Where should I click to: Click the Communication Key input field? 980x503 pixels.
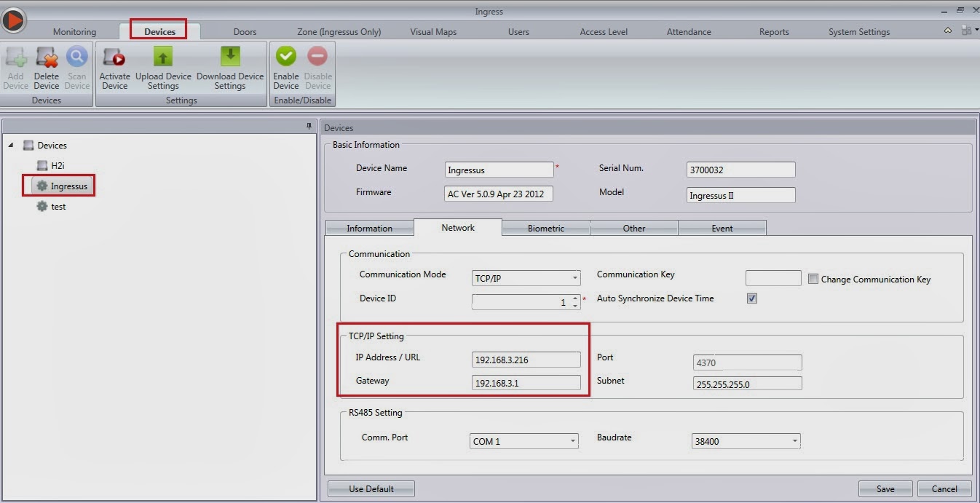click(773, 277)
